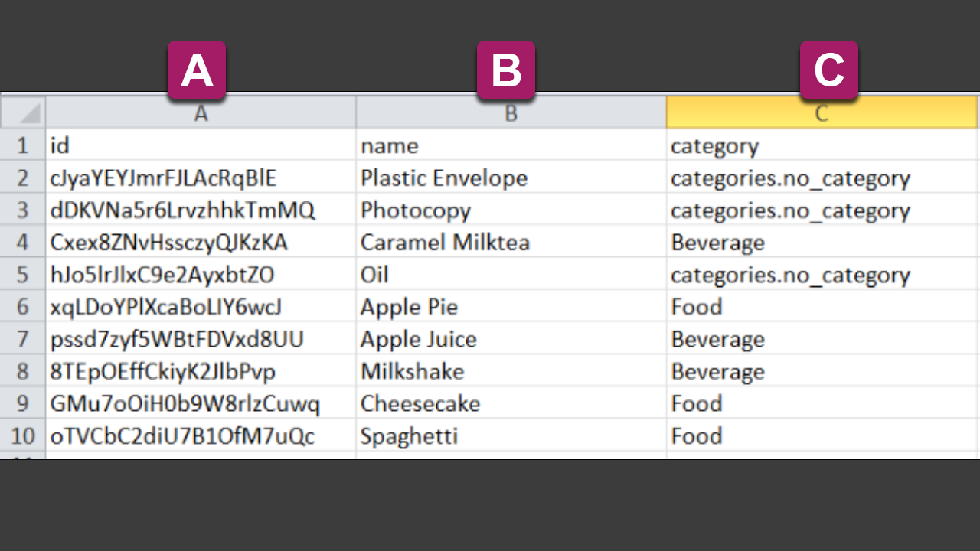Select row 1 header

click(x=23, y=145)
